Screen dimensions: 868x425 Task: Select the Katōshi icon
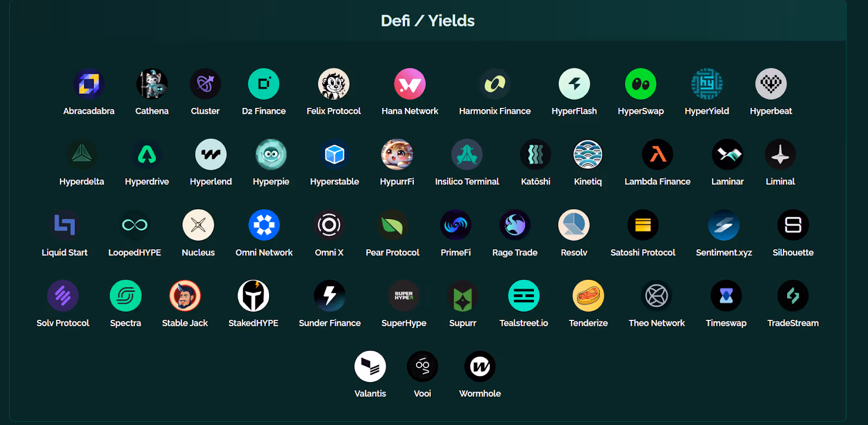click(535, 154)
